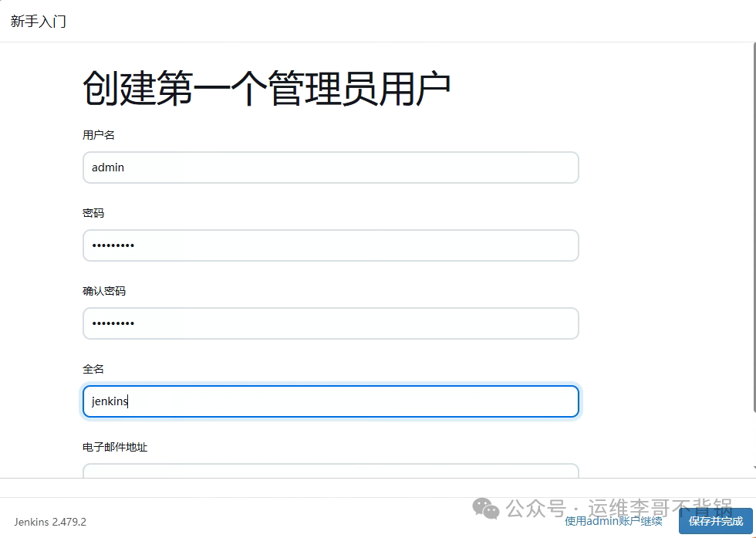756x538 pixels.
Task: Click the Jenkins 2.479.2 version text
Action: click(50, 522)
